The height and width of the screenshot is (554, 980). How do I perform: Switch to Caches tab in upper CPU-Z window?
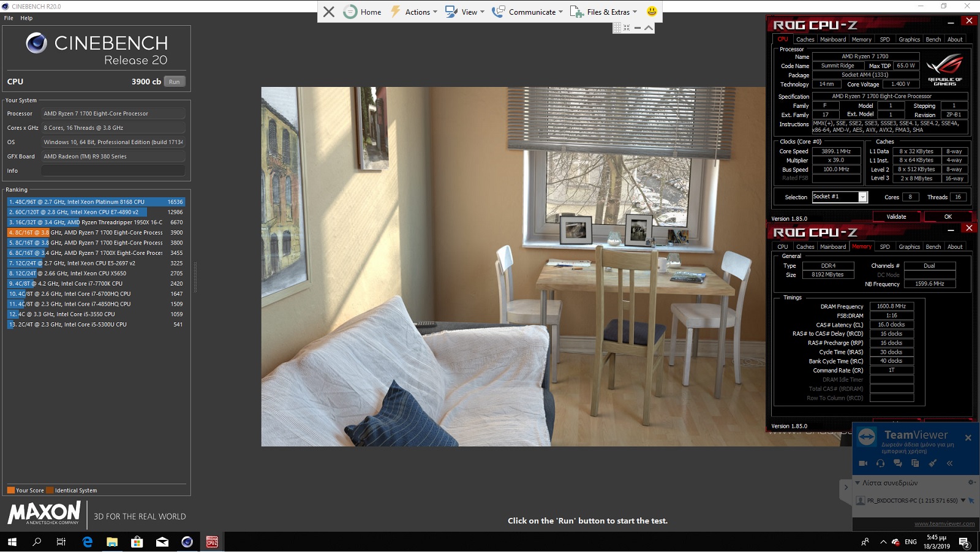(x=805, y=39)
